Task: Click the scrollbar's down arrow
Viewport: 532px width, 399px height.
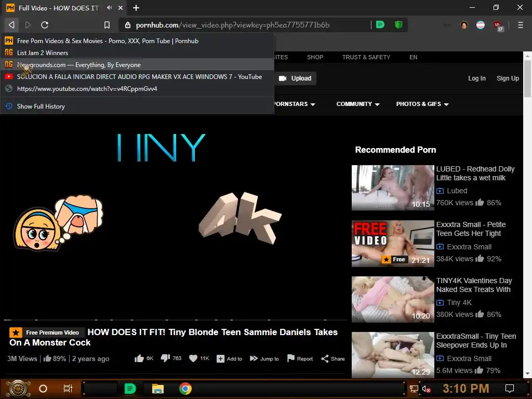Action: click(528, 374)
